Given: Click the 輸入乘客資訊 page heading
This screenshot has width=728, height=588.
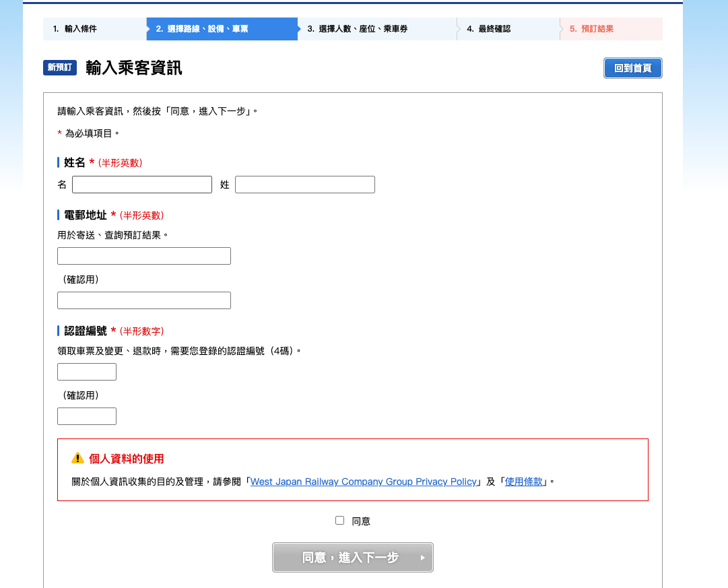Looking at the screenshot, I should pos(134,68).
